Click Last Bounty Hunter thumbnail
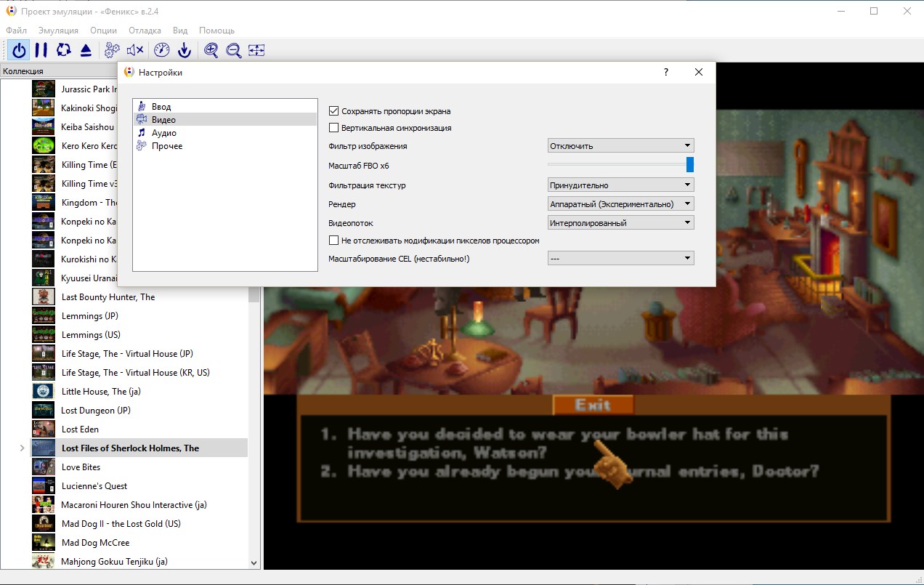 (44, 296)
